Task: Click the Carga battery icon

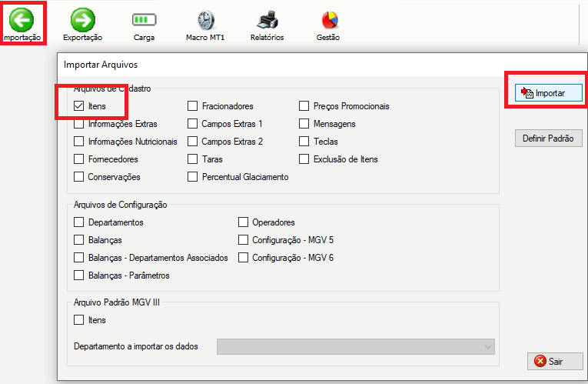Action: [x=143, y=18]
